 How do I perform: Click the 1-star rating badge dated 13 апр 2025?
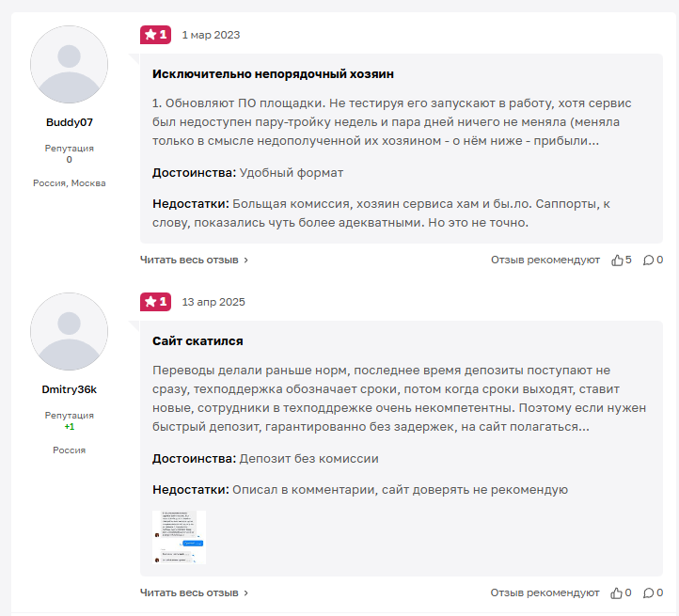click(155, 302)
